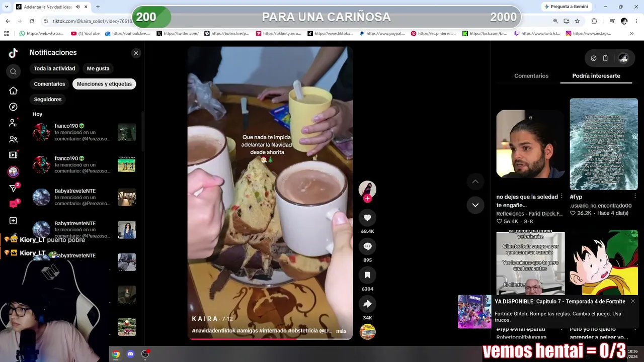Click the TikTok logo in the sidebar
Image resolution: width=644 pixels, height=362 pixels.
click(x=13, y=53)
